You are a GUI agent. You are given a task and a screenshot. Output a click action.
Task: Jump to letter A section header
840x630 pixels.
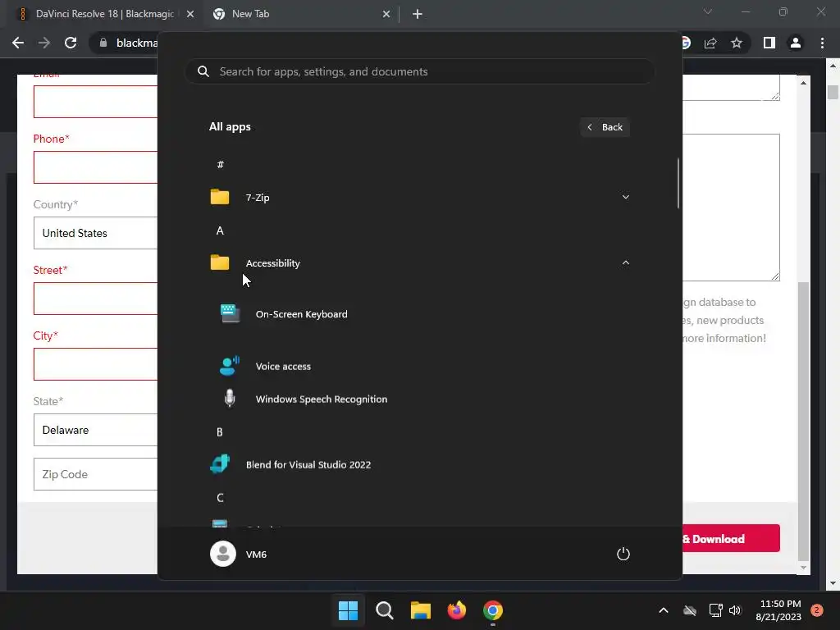(x=220, y=231)
